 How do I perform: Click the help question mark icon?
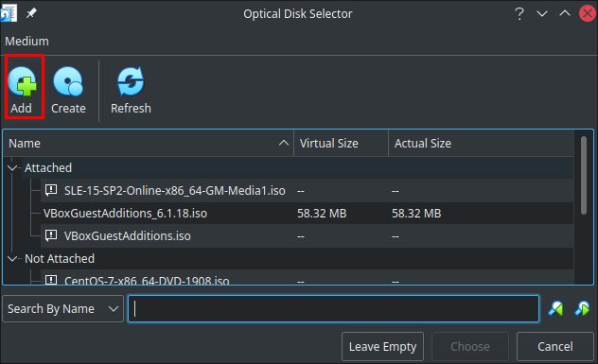pos(519,14)
